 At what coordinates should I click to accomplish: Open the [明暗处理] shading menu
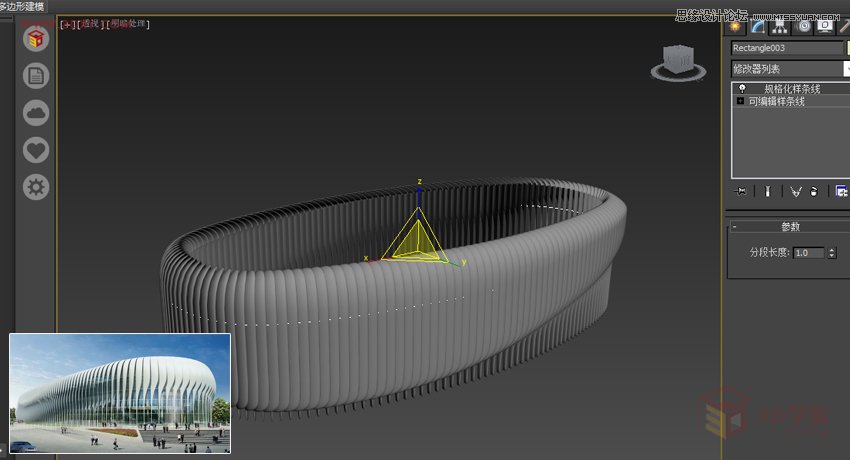pyautogui.click(x=127, y=23)
